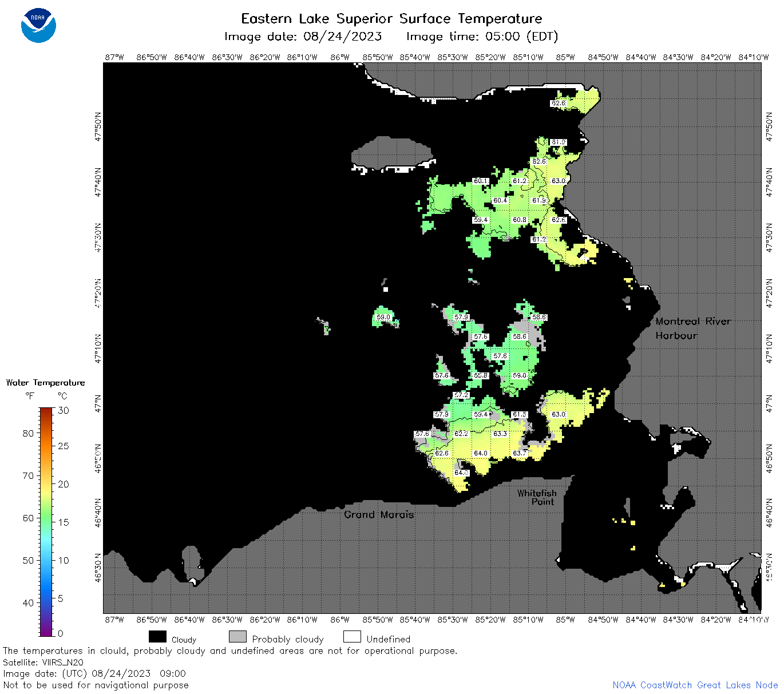Click the 0 Celsius tick on the scale

[61, 633]
